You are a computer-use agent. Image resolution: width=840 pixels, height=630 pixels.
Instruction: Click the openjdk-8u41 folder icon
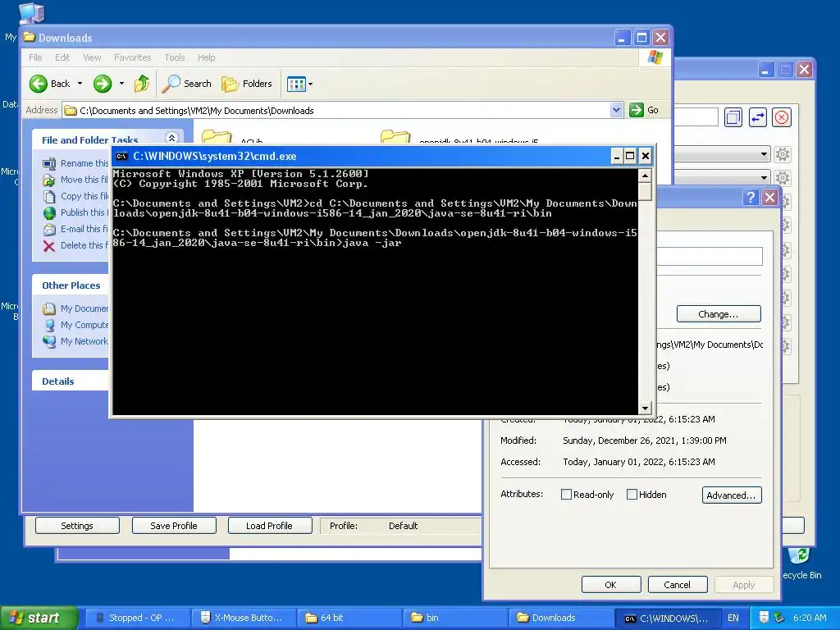pos(395,137)
